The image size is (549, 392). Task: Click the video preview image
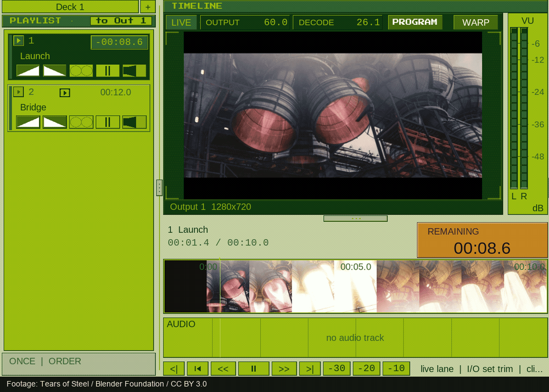click(x=333, y=115)
